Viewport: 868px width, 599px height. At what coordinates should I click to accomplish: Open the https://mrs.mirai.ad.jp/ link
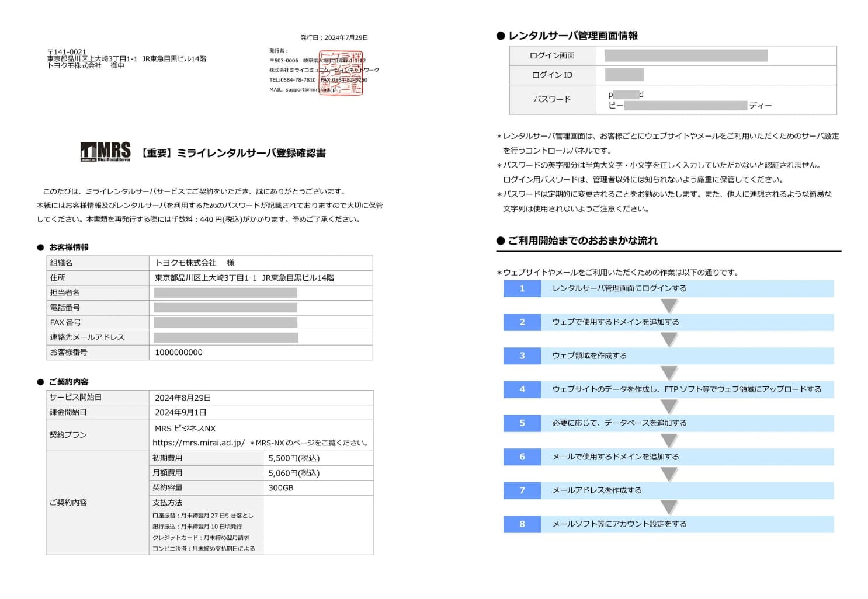[199, 443]
